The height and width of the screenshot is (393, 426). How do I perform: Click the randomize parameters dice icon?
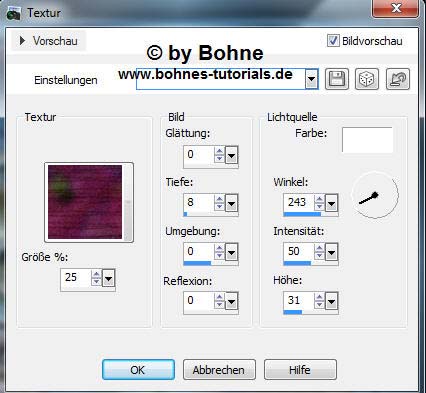367,79
